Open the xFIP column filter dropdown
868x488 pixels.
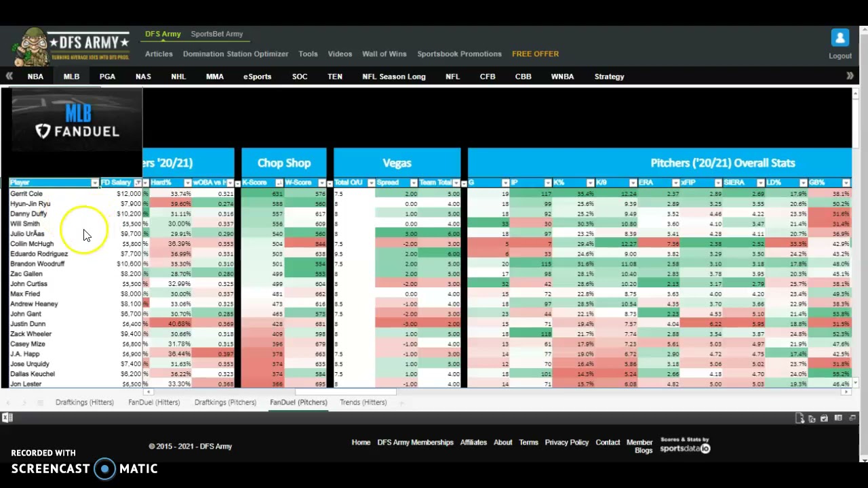tap(718, 183)
